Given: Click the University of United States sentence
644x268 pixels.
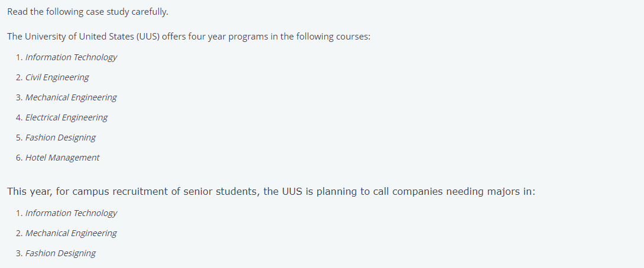Looking at the screenshot, I should [x=188, y=37].
